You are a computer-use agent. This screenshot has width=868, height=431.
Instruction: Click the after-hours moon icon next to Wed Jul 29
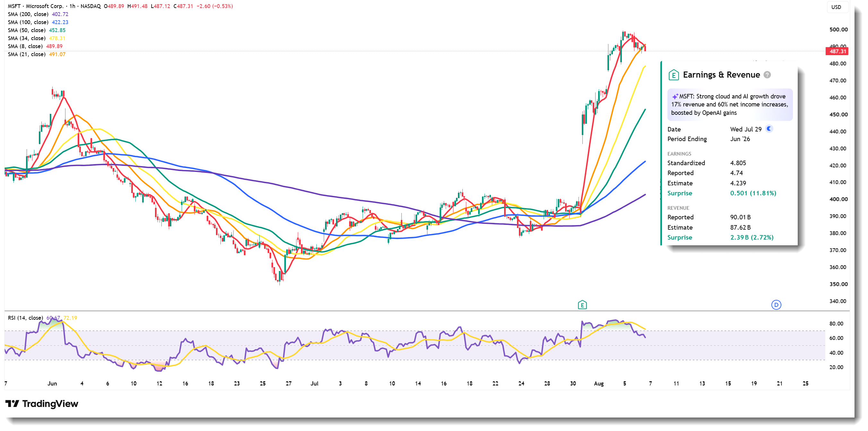click(x=769, y=129)
